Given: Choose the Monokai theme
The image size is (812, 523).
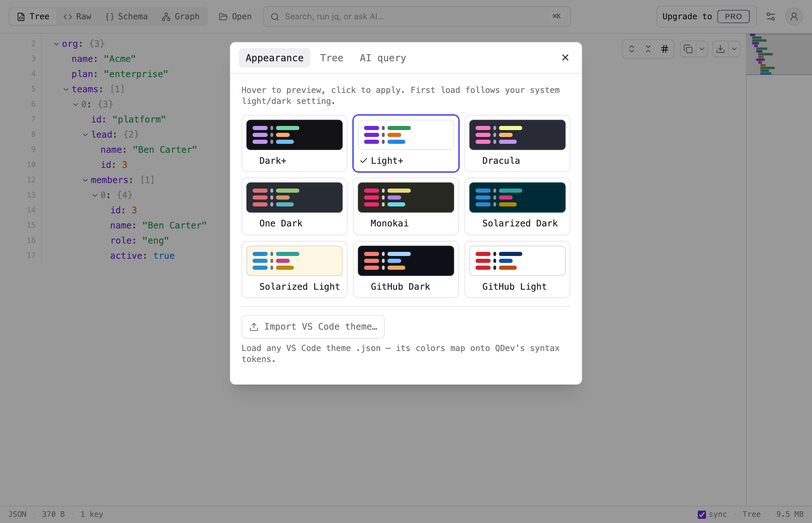Looking at the screenshot, I should (406, 206).
